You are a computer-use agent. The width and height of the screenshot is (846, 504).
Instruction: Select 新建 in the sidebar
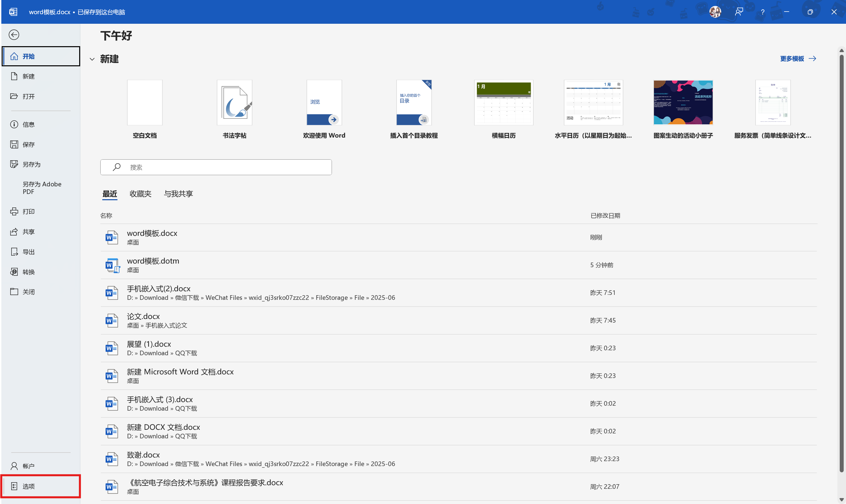tap(41, 77)
